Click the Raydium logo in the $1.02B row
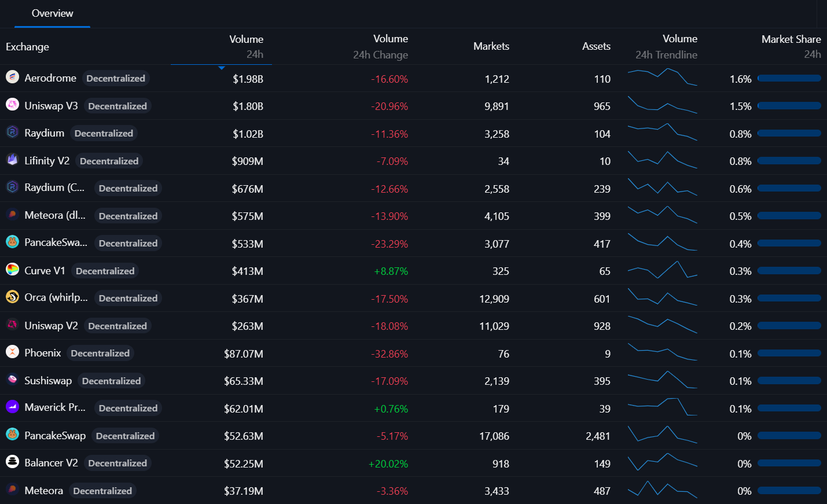The width and height of the screenshot is (827, 504). 12,132
